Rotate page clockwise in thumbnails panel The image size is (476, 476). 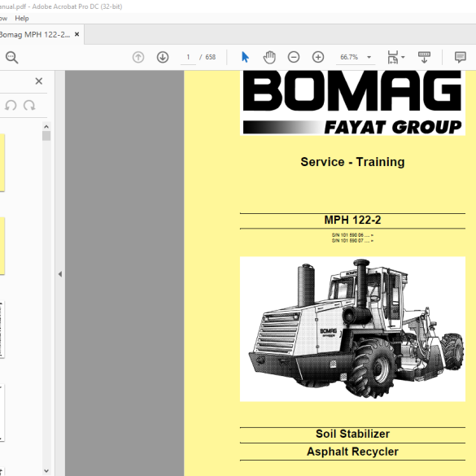point(29,105)
